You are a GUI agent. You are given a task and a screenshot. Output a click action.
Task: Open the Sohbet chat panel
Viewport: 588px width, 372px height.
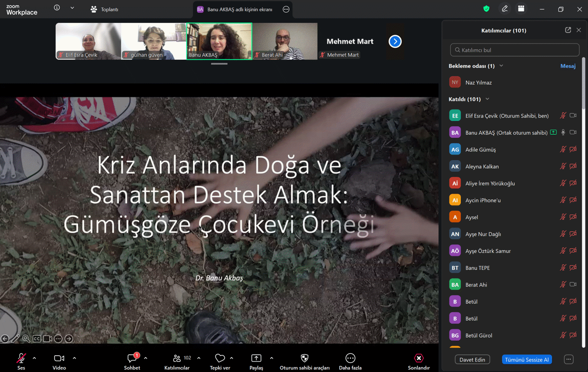pos(132,359)
